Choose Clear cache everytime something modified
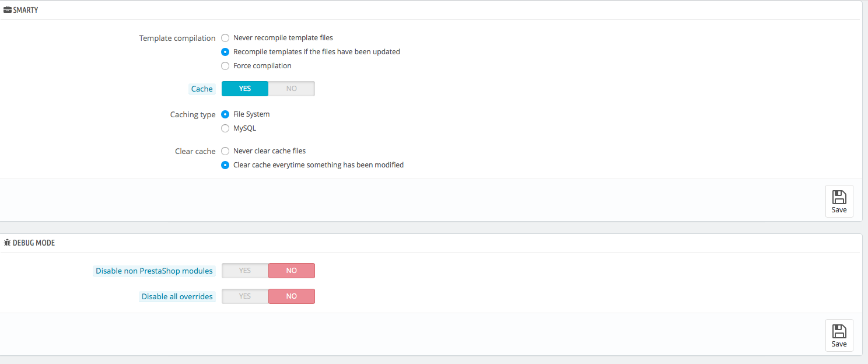 225,165
